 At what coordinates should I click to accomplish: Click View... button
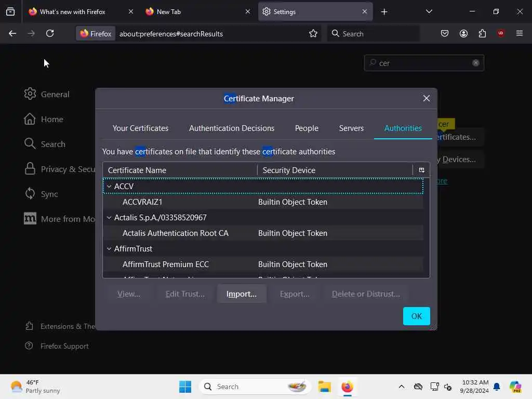[x=129, y=294]
